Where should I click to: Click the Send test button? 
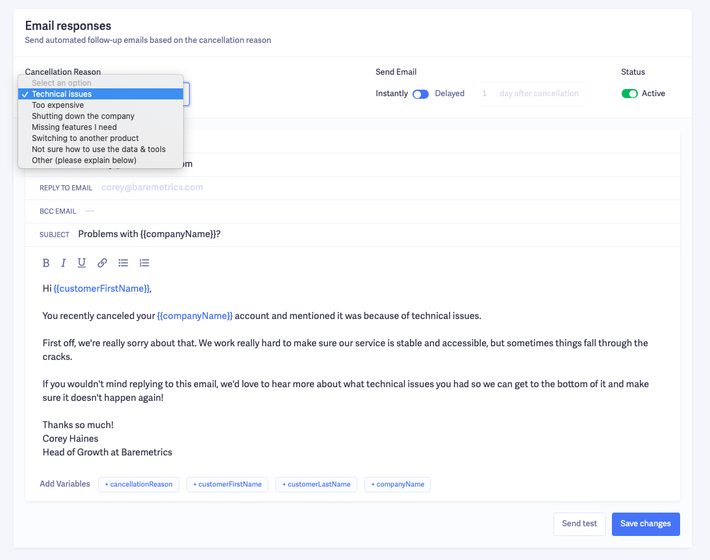(x=579, y=524)
